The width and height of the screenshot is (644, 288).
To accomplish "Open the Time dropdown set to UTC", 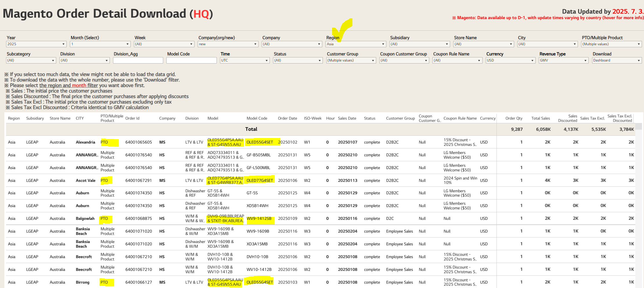I will coord(245,60).
